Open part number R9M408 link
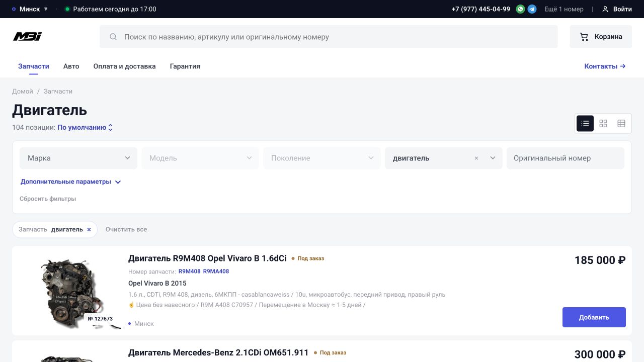Viewport: 644px width, 362px height. coord(189,271)
